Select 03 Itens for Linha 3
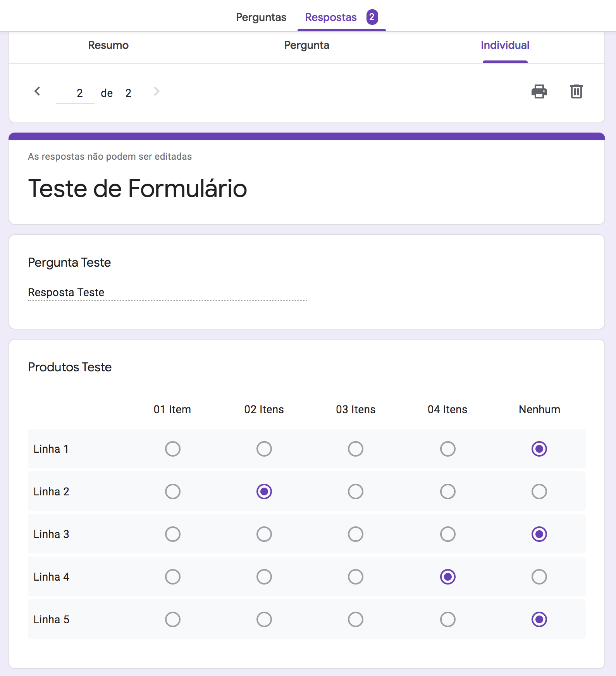 point(355,534)
